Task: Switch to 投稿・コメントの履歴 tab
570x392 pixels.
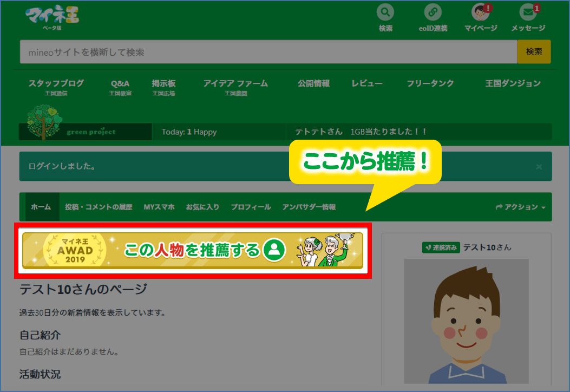Action: pos(99,207)
